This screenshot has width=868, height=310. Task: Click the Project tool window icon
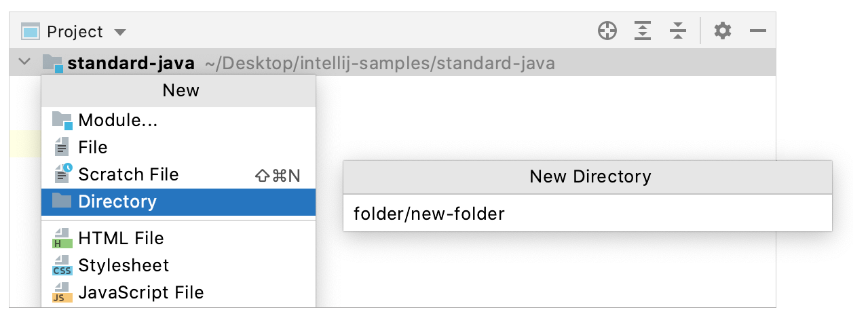tap(30, 32)
